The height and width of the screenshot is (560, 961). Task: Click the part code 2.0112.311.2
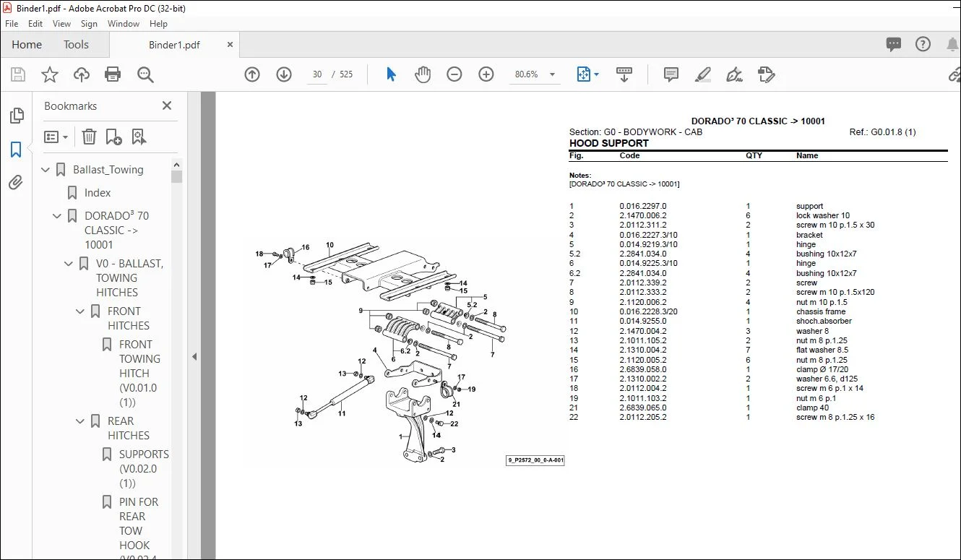click(643, 225)
